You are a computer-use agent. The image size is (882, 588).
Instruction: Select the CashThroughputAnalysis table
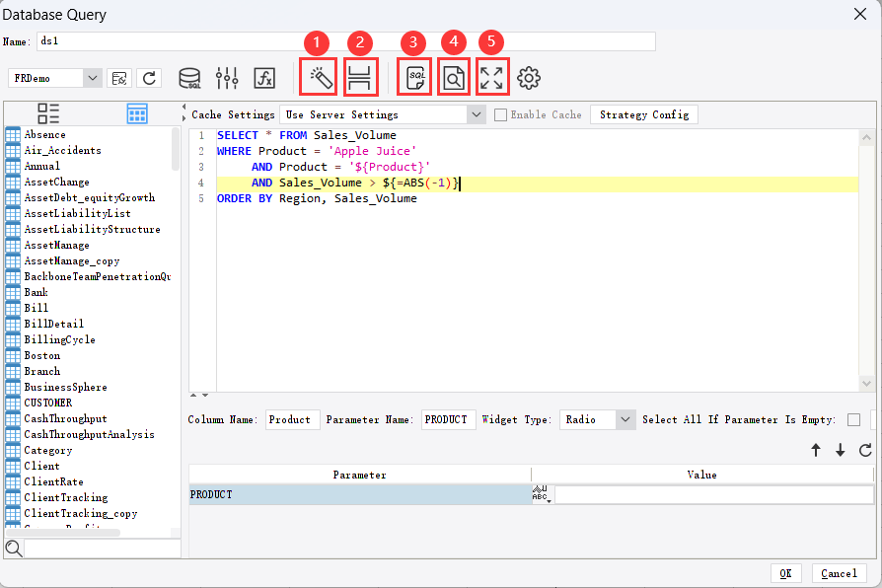[89, 434]
